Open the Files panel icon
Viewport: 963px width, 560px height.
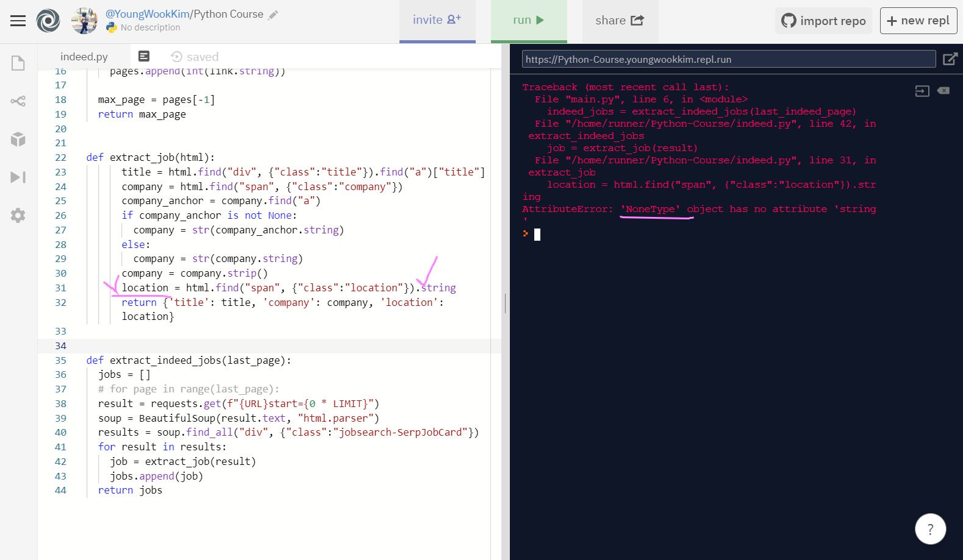click(x=18, y=63)
